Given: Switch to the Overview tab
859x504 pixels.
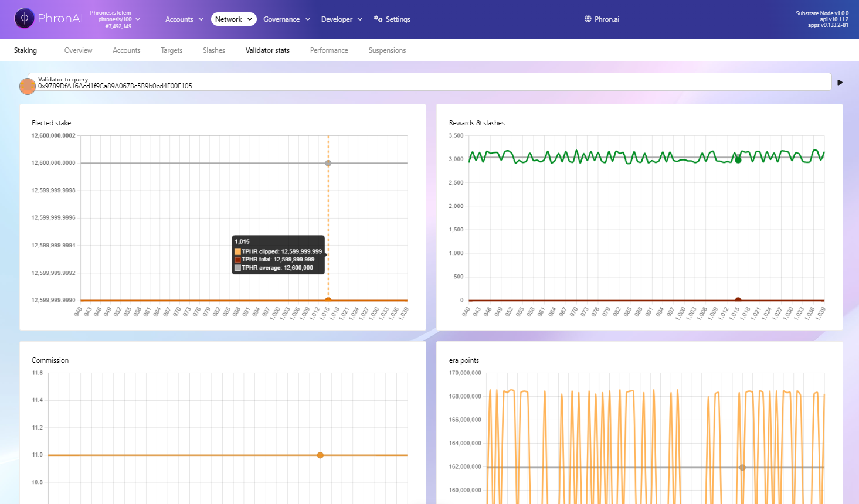Looking at the screenshot, I should [78, 50].
